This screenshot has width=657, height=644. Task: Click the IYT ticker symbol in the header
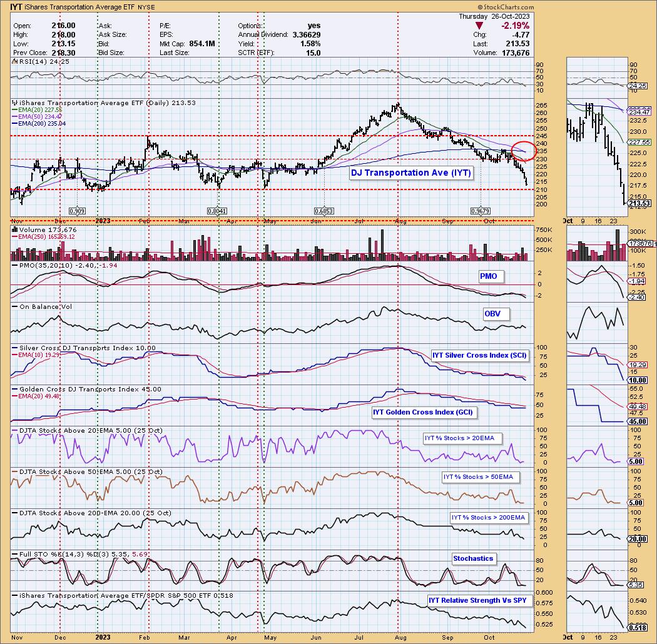click(16, 7)
